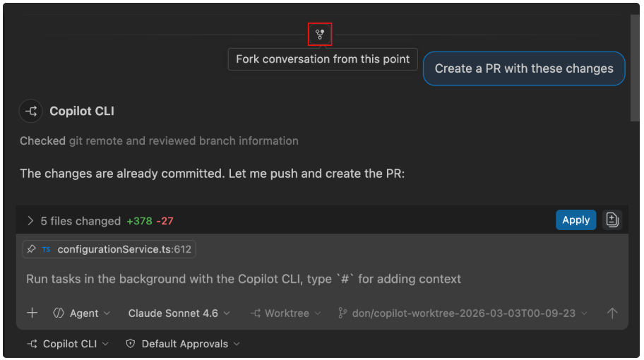Screen dimensions: 644x360
Task: Click the pin icon on configurationService.ts chip
Action: [x=32, y=249]
